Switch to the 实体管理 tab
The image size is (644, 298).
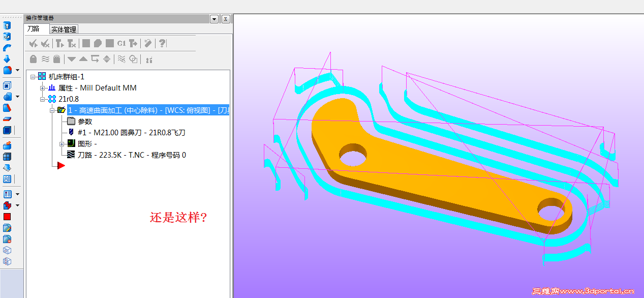click(x=64, y=29)
